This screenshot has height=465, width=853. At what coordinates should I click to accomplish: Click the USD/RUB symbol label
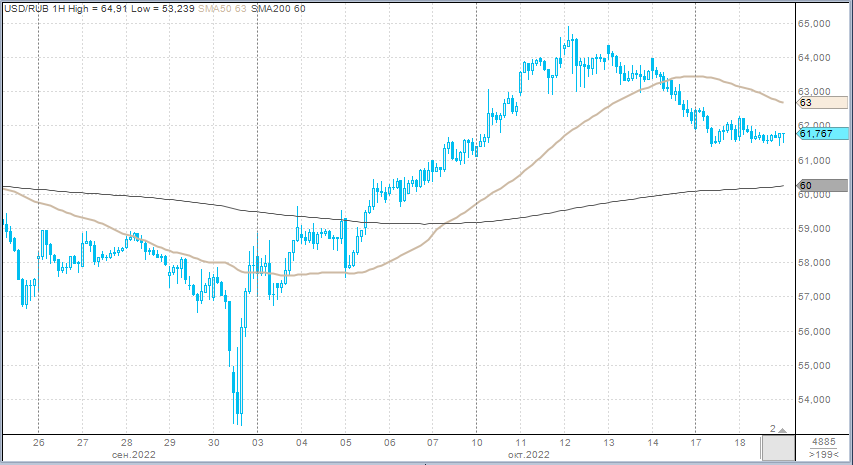tap(25, 8)
